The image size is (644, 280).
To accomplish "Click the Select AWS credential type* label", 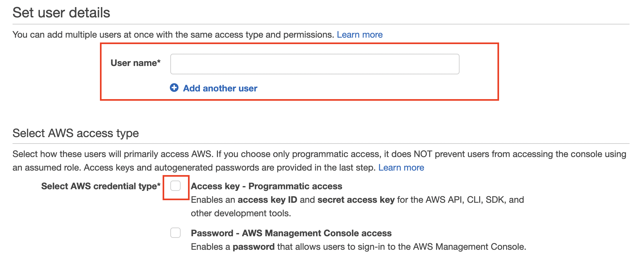I will (101, 186).
